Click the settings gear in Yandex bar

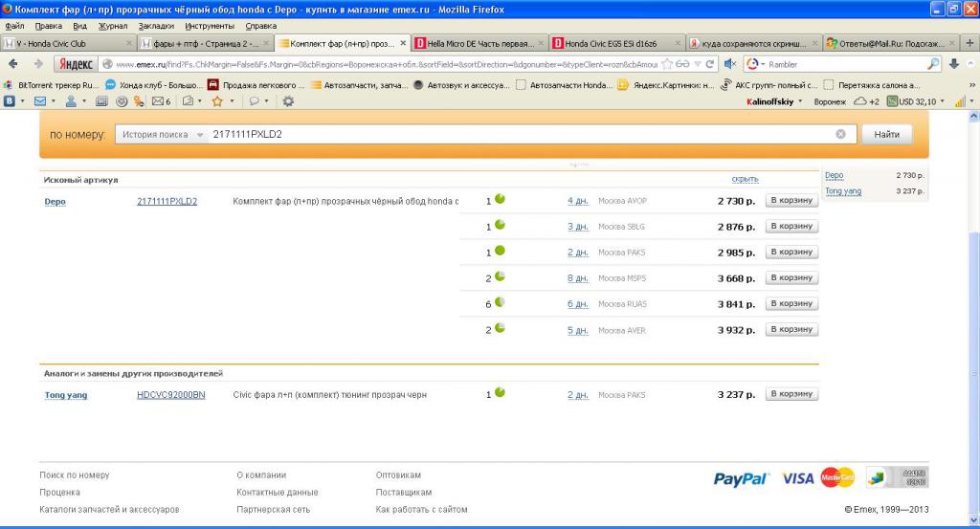pyautogui.click(x=288, y=101)
